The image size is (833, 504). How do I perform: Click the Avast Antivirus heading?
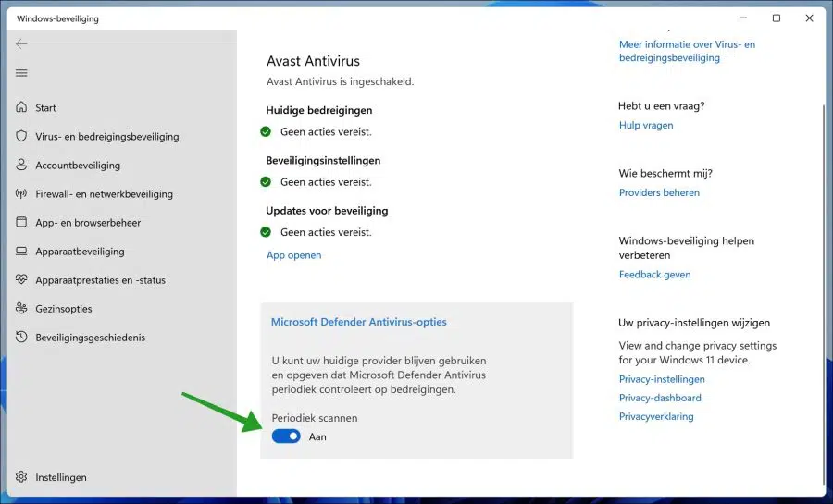click(x=313, y=61)
